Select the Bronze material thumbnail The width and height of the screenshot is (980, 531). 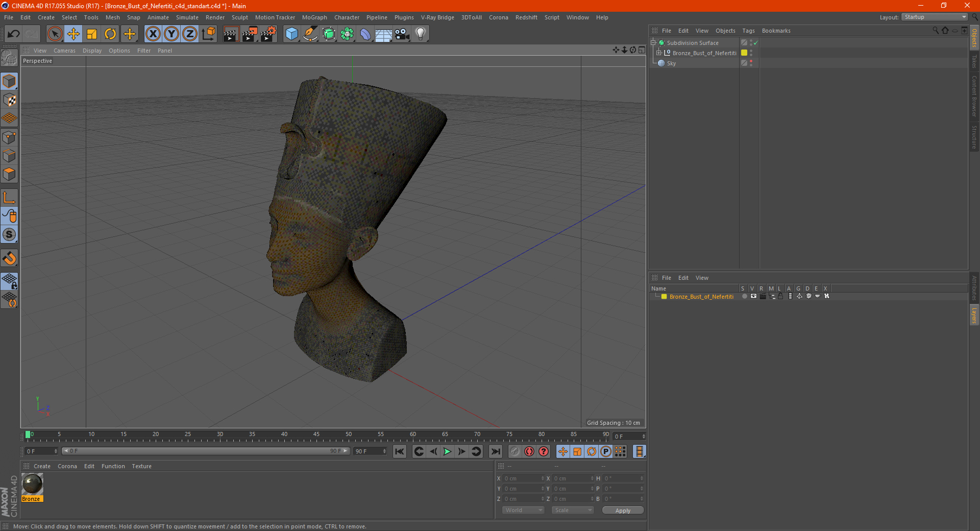(32, 484)
